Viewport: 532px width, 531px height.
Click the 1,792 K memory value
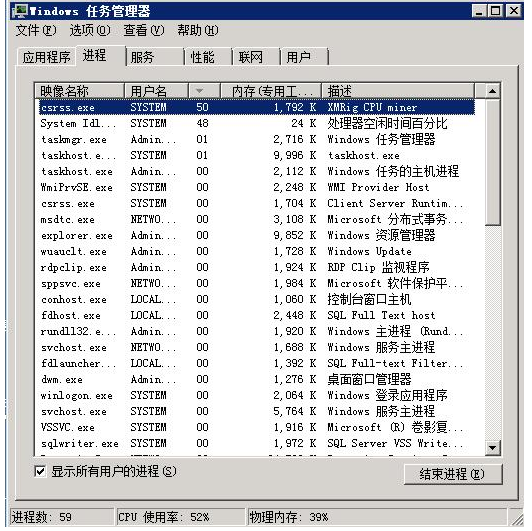[294, 107]
